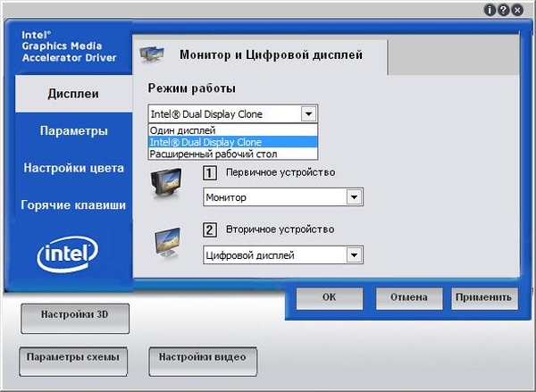536x392 pixels.
Task: Open Настройки 3D settings
Action: coord(75,319)
